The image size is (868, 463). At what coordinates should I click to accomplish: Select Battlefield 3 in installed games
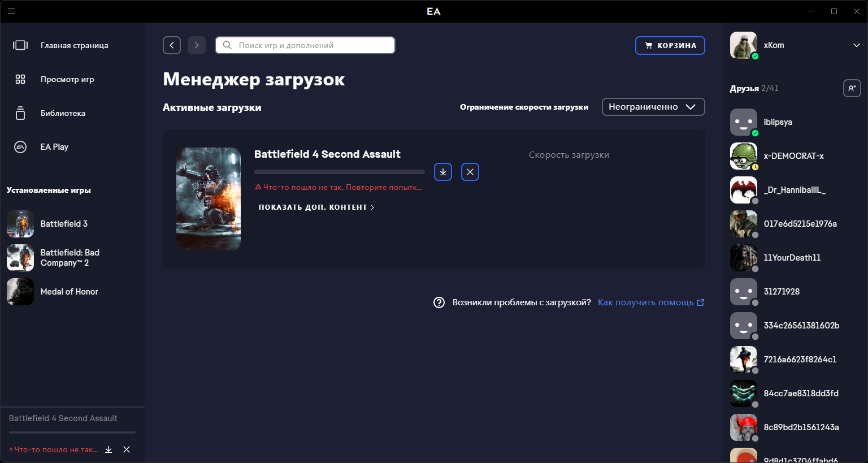63,224
